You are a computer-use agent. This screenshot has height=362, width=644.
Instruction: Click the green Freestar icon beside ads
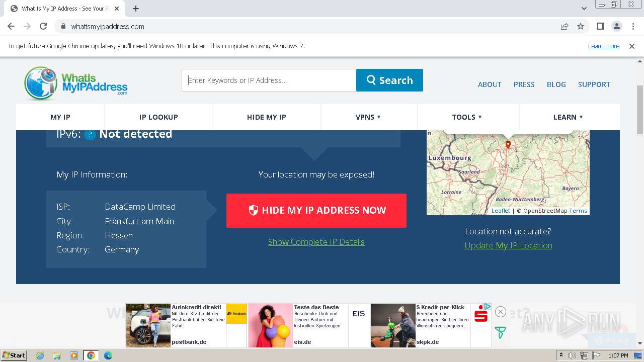point(500,332)
